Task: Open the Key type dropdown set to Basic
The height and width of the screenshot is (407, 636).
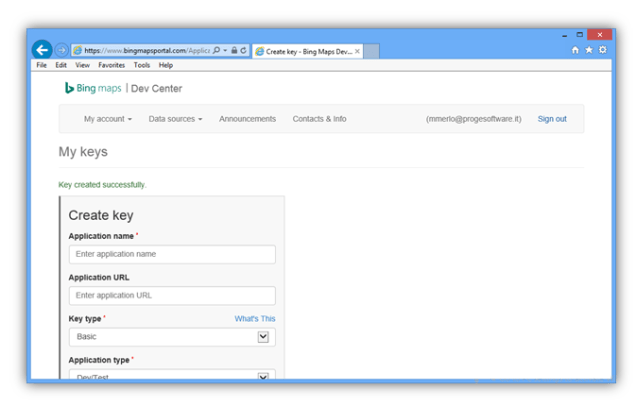Action: 172,337
